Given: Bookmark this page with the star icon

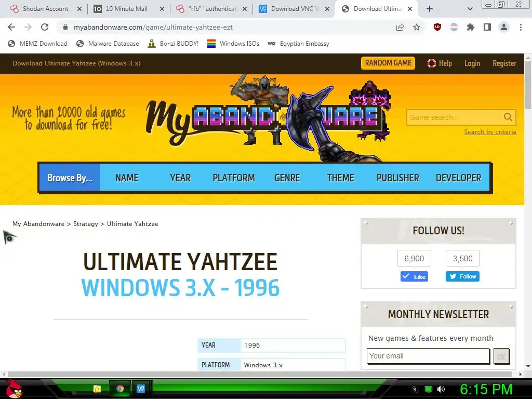Looking at the screenshot, I should pos(417,27).
